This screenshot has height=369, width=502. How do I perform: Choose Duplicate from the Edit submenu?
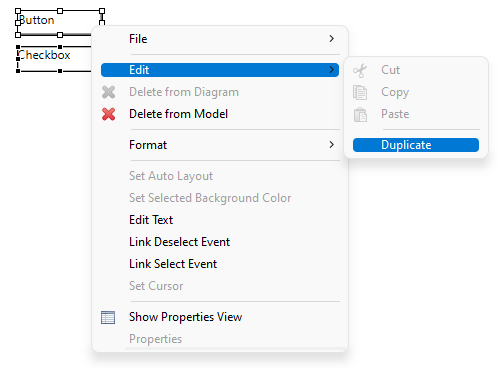pyautogui.click(x=416, y=145)
